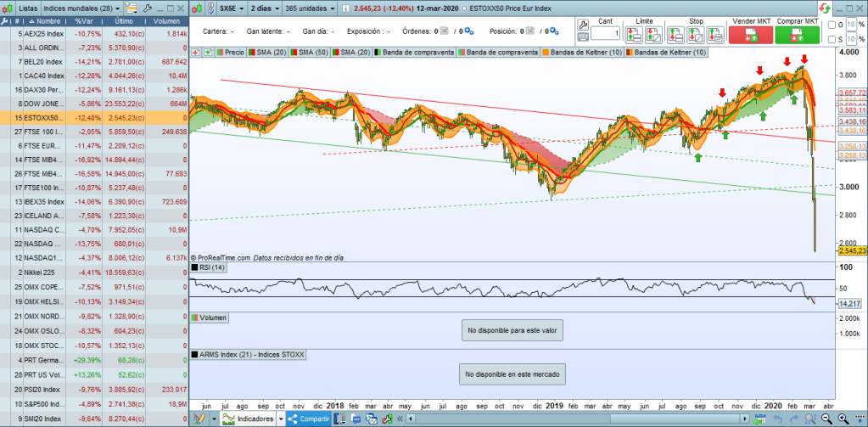
Task: Click the Cant quantity input field
Action: coord(604,33)
